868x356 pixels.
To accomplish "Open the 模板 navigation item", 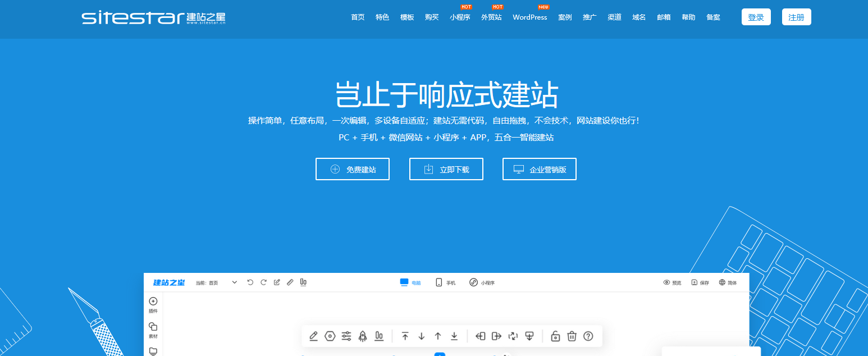I will pos(407,17).
